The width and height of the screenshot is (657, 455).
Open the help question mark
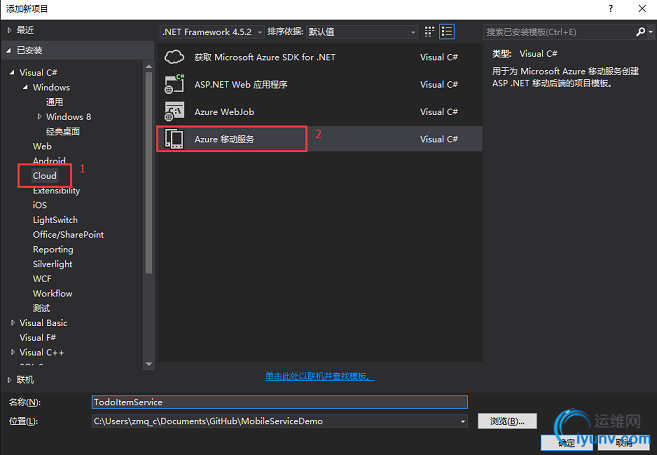tap(610, 8)
